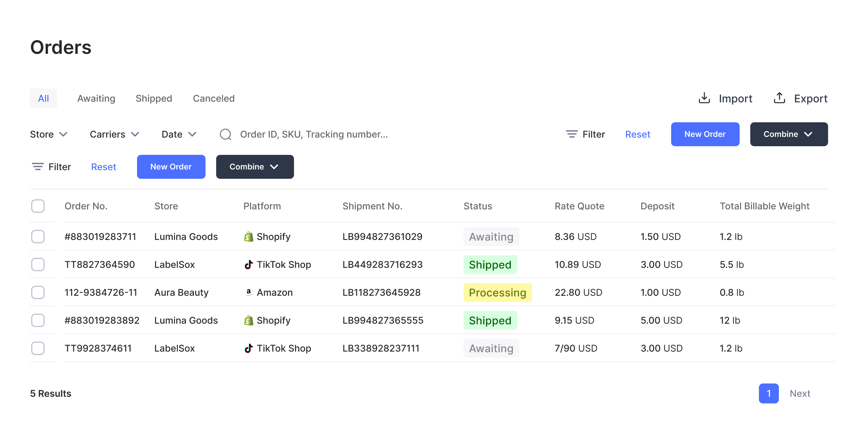Open the Carriers dropdown

[x=114, y=134]
